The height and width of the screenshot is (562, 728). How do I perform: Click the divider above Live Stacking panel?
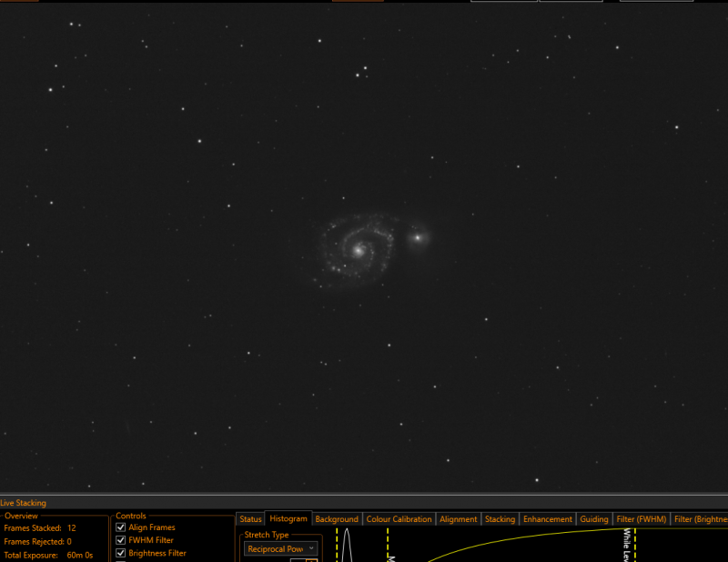(x=364, y=495)
